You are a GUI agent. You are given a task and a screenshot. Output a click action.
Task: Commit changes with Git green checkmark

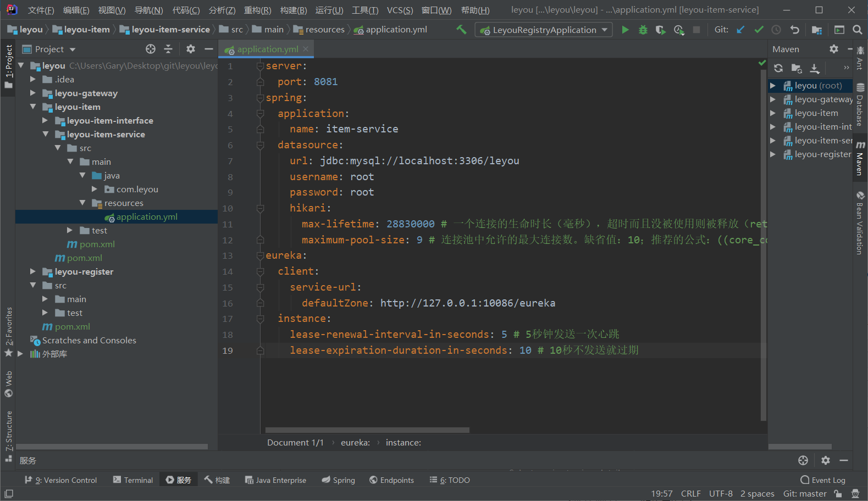point(759,30)
